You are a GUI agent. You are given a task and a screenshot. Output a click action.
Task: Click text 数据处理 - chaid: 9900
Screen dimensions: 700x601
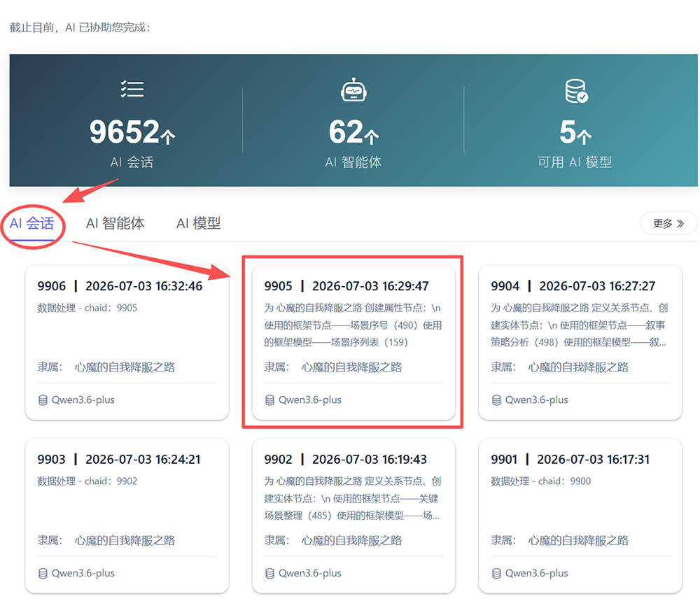[x=540, y=481]
